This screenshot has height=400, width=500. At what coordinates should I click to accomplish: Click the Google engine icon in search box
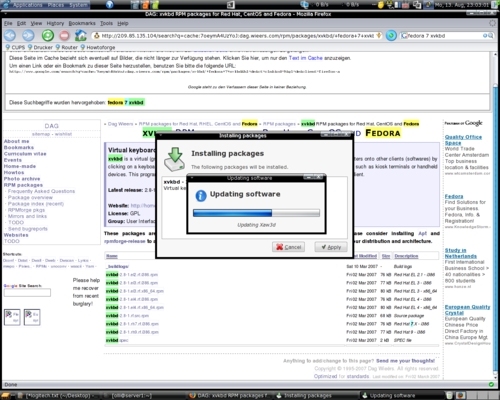[404, 36]
